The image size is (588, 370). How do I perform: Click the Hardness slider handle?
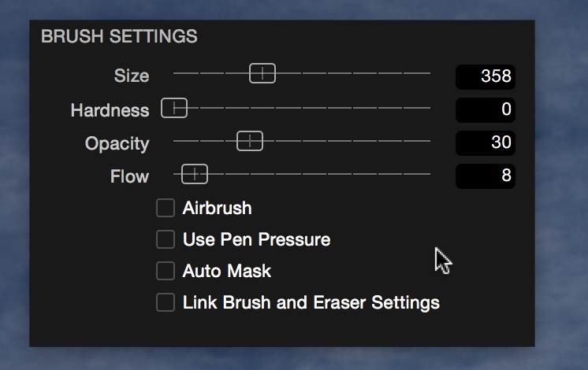pos(174,108)
